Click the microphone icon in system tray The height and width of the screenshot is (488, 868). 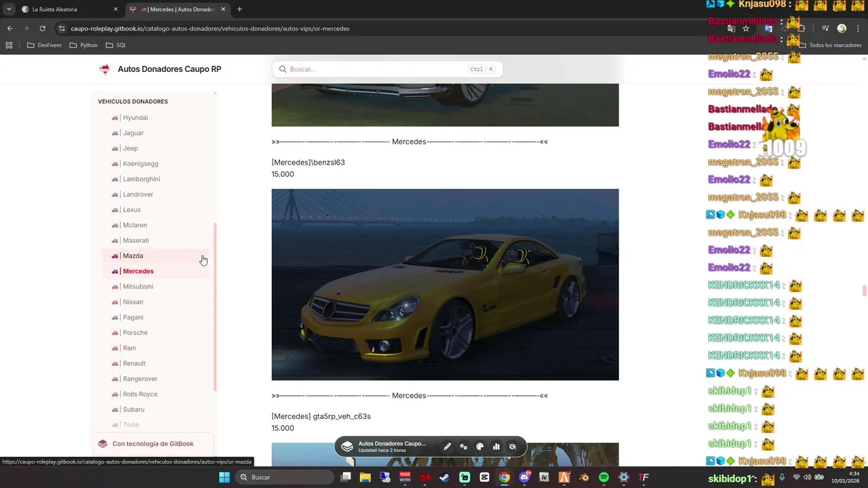click(x=782, y=477)
